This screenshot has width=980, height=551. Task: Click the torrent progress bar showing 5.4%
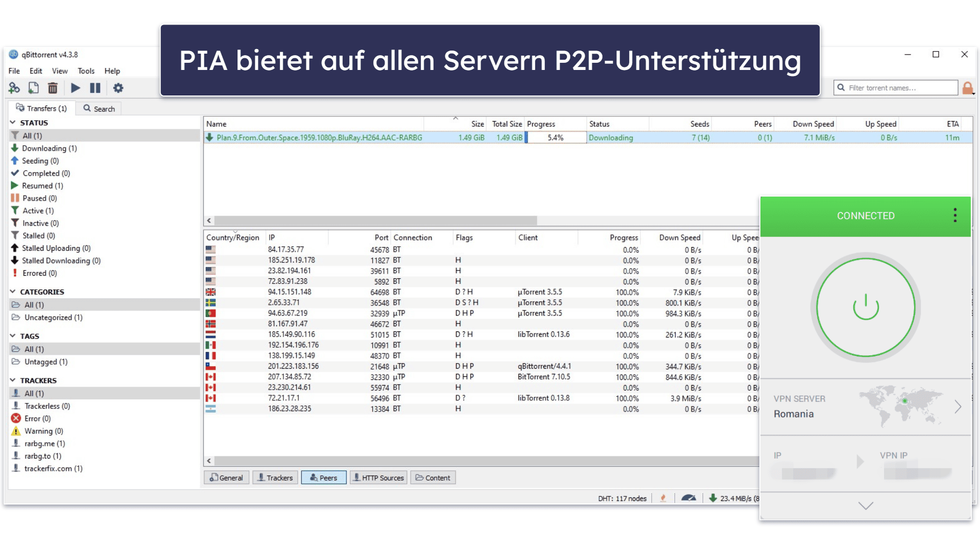click(x=556, y=138)
